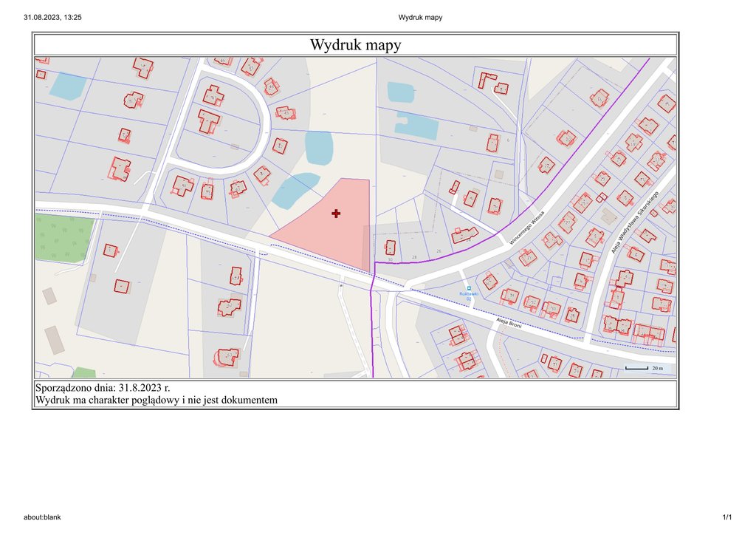The image size is (756, 535).
Task: Click the Wydruk mapy title in the frame
Action: [355, 45]
